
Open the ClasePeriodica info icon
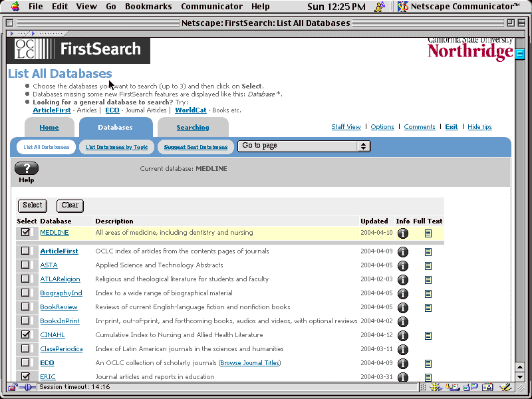pyautogui.click(x=403, y=350)
